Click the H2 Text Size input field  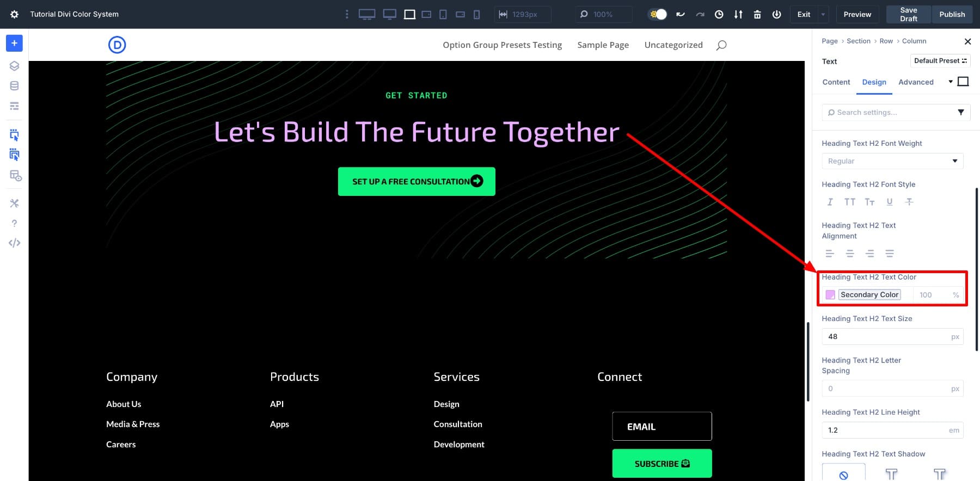885,337
